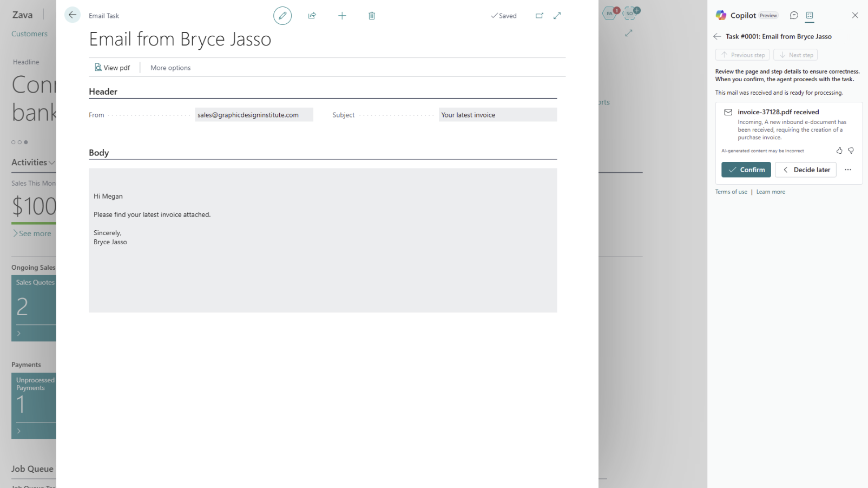Click the back arrow in Email Task
Screen dimensions: 868x488
point(72,15)
